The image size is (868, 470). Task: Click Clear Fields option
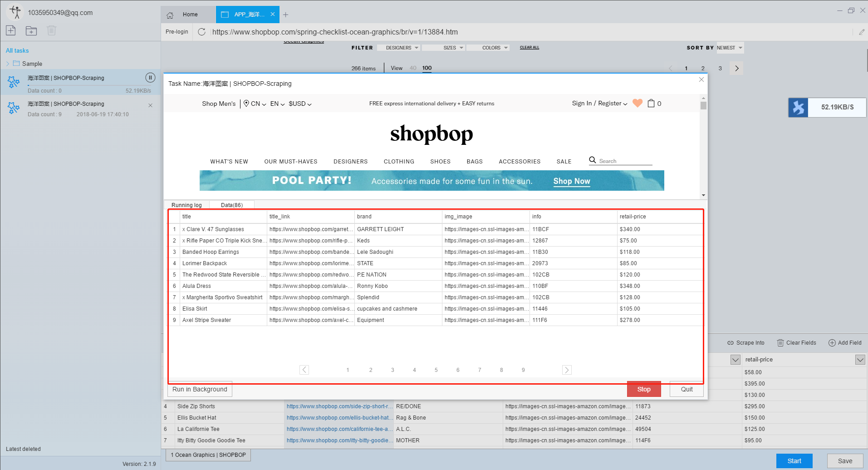(x=797, y=343)
